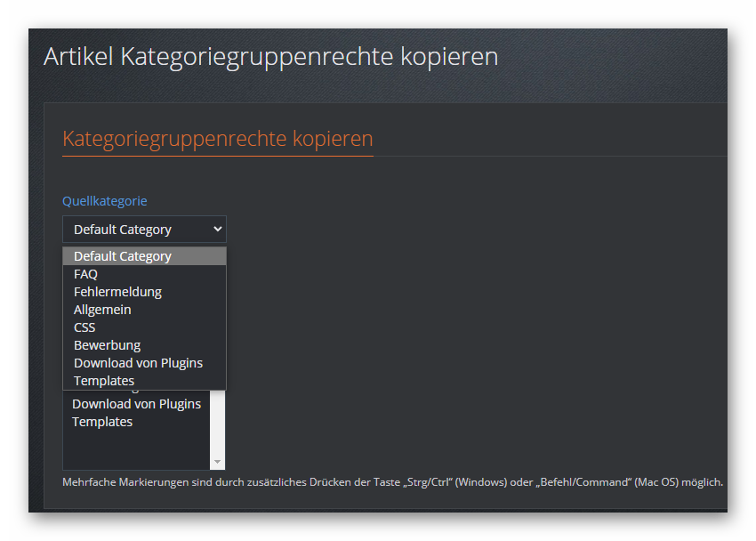
Task: Click the Artikel Kategoriegruppenrechte kopieren page title
Action: point(270,57)
